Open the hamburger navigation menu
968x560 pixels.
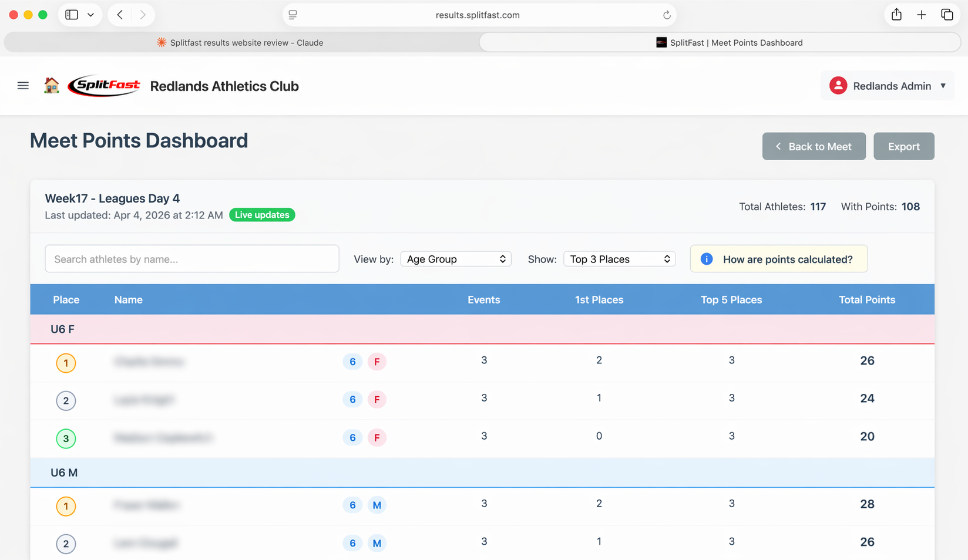(23, 85)
